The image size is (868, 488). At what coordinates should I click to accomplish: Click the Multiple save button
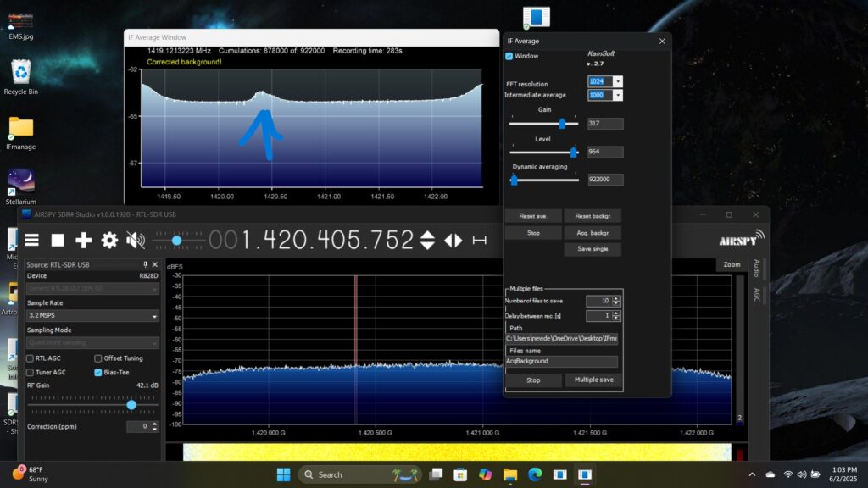(593, 380)
